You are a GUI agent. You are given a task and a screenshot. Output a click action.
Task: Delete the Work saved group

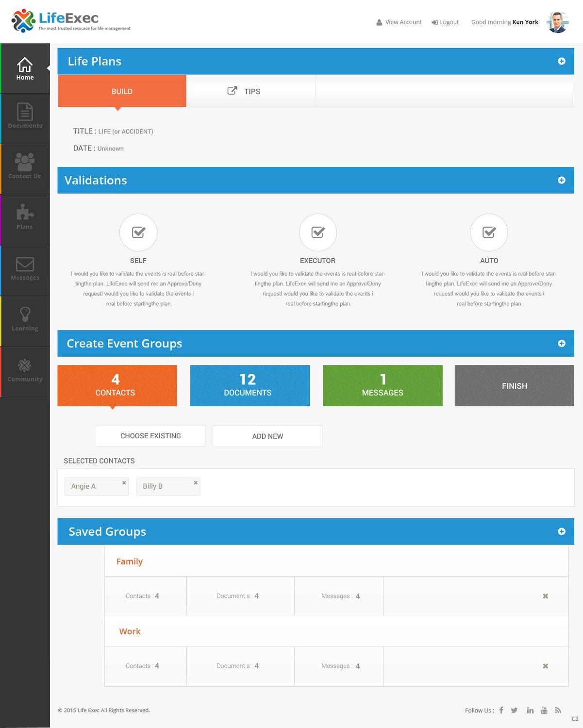click(545, 666)
